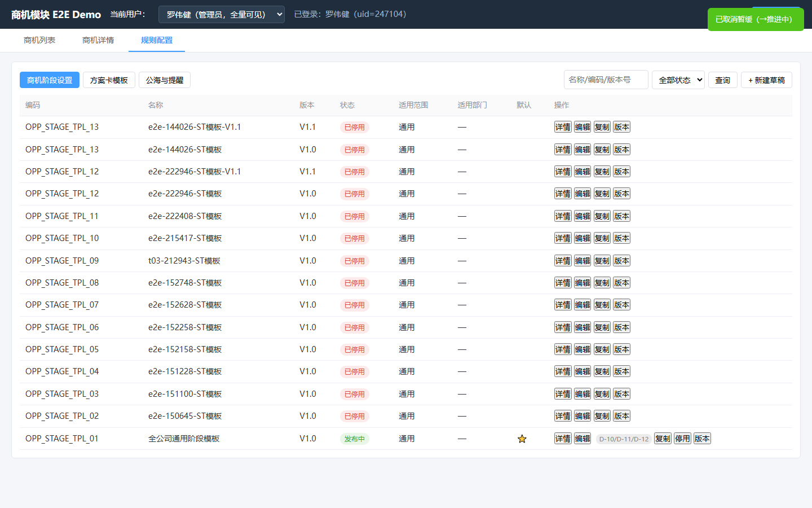Screen dimensions: 812x508
Task: Open the current user dropdown 罗伟健
Action: tap(222, 15)
